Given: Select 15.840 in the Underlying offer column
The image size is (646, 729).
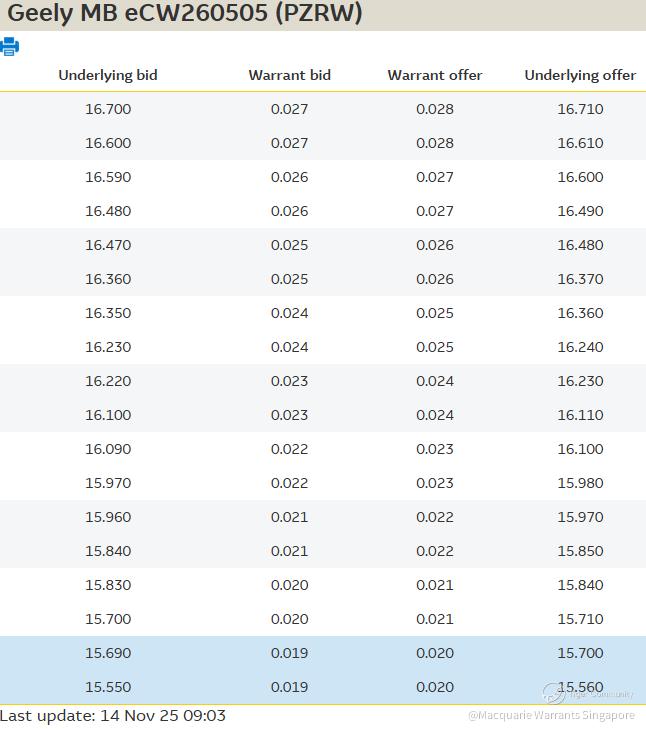Looking at the screenshot, I should click(x=580, y=585).
